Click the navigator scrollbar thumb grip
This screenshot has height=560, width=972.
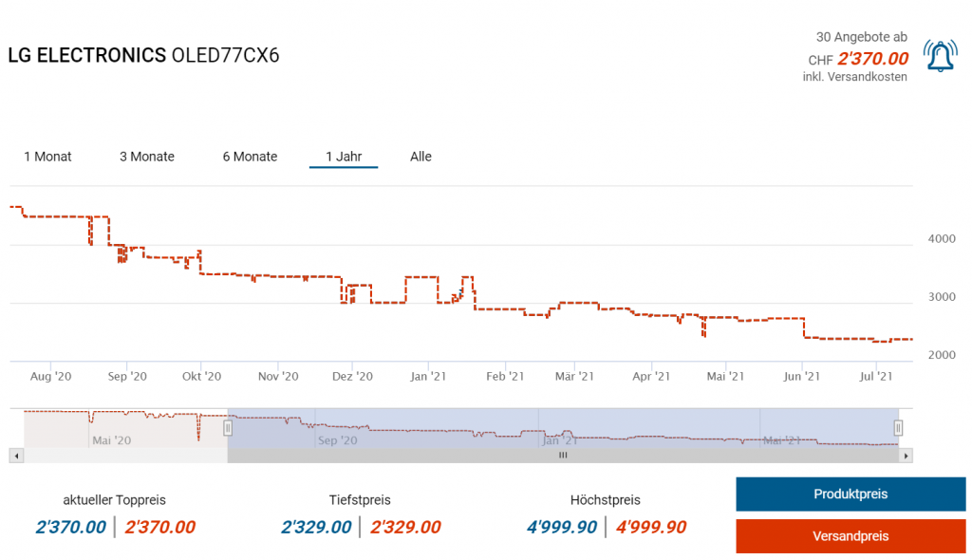562,456
